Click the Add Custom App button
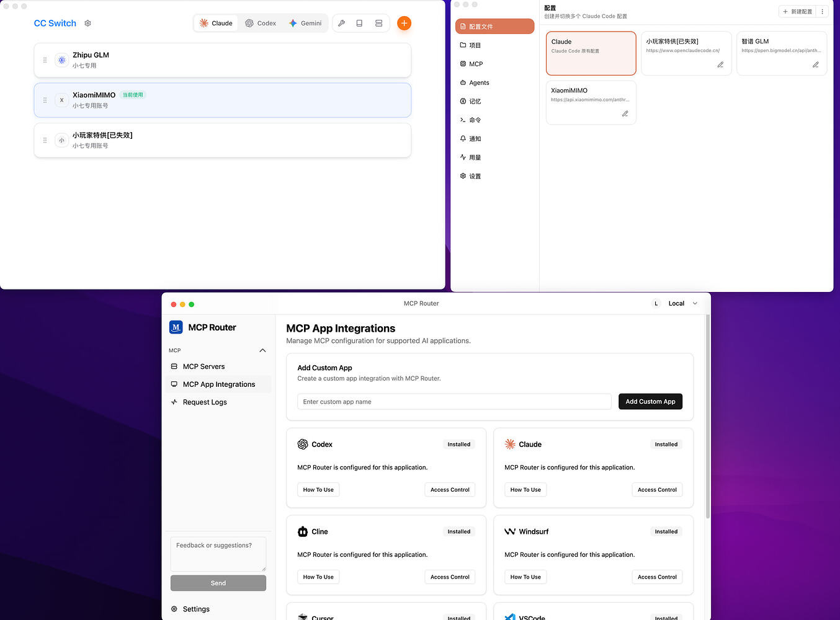 tap(650, 402)
